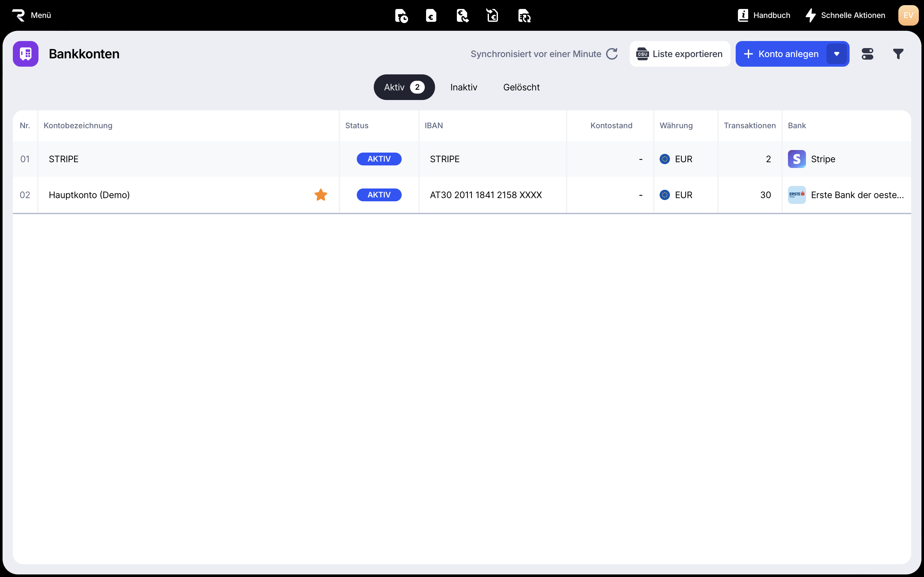Open the EV user avatar menu

(x=908, y=15)
